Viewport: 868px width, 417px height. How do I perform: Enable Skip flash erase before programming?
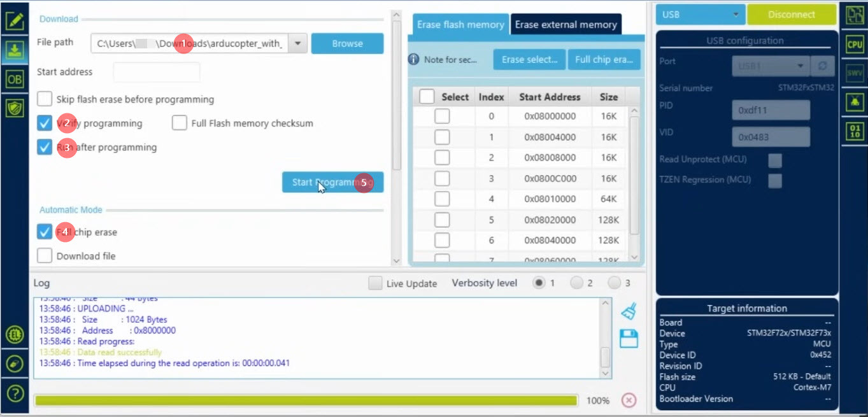pos(45,99)
